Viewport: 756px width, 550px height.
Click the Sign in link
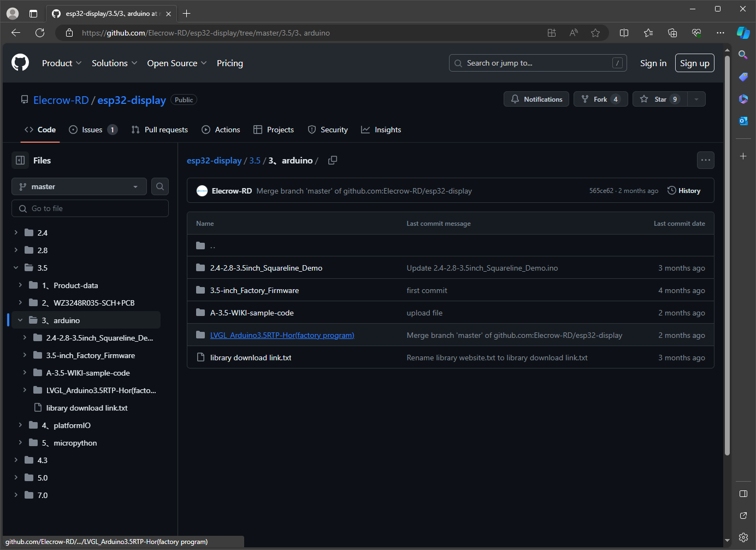653,63
